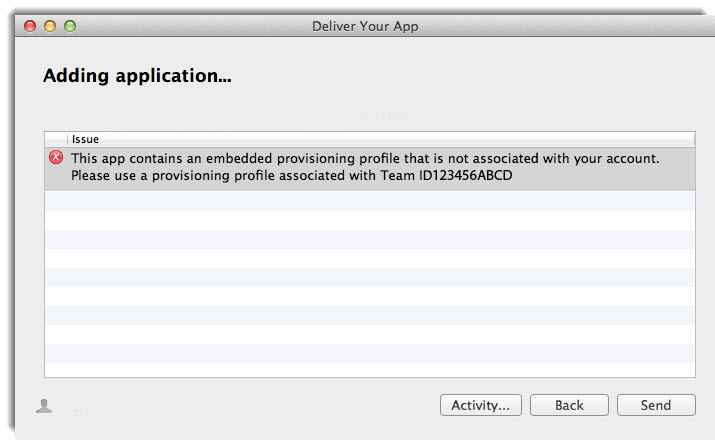The width and height of the screenshot is (715, 440).
Task: Click the user account silhouette icon
Action: click(x=44, y=405)
